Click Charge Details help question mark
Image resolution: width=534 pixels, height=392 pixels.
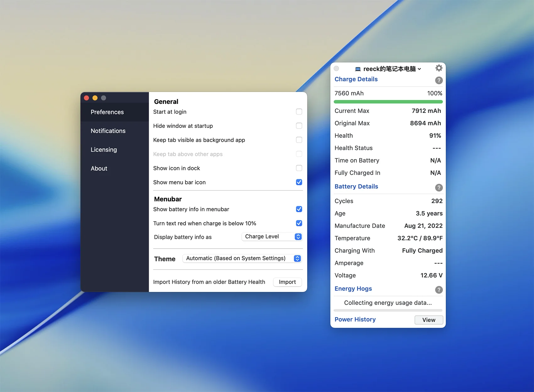[439, 80]
